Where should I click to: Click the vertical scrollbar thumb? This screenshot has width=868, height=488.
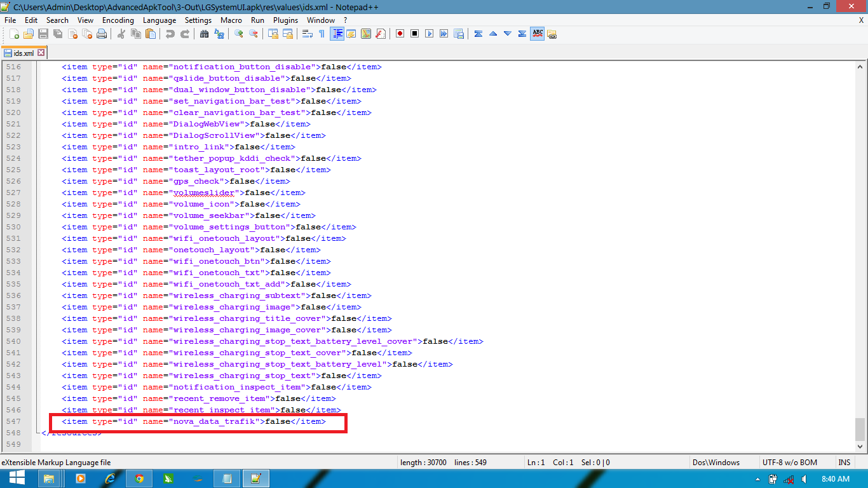tap(860, 430)
